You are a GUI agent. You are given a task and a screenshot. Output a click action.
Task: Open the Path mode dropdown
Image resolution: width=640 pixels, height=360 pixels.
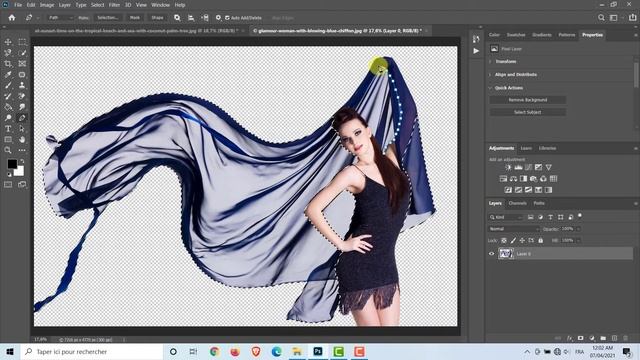point(61,18)
